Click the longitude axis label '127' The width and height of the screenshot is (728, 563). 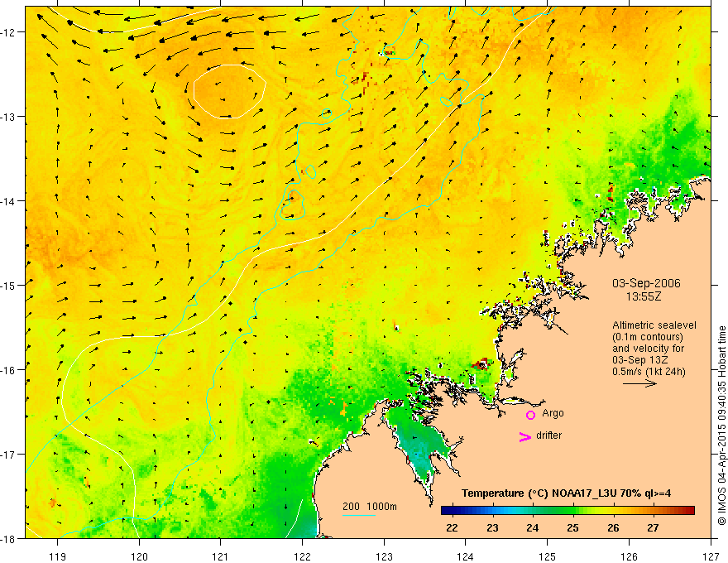tap(711, 556)
